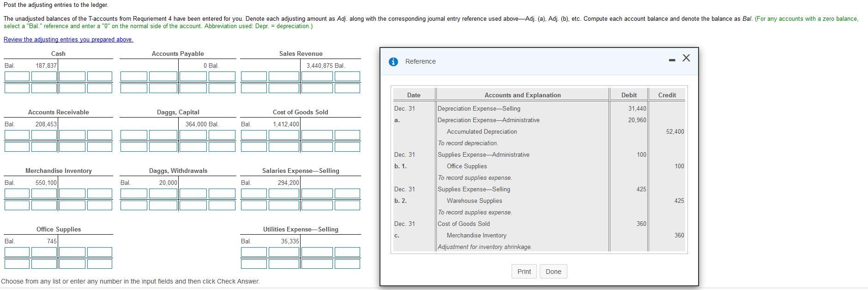This screenshot has width=868, height=290.
Task: Select Merchandise Inventory first-row credit reference box
Action: point(100,194)
